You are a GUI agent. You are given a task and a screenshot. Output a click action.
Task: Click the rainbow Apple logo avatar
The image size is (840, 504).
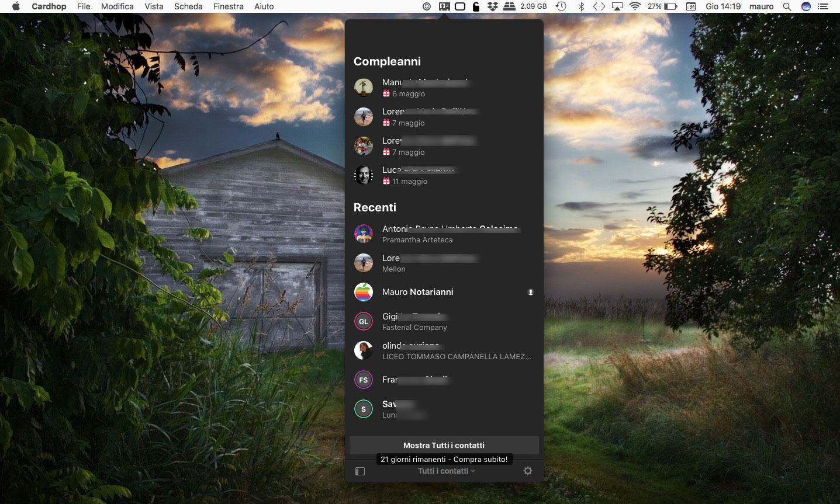click(364, 292)
